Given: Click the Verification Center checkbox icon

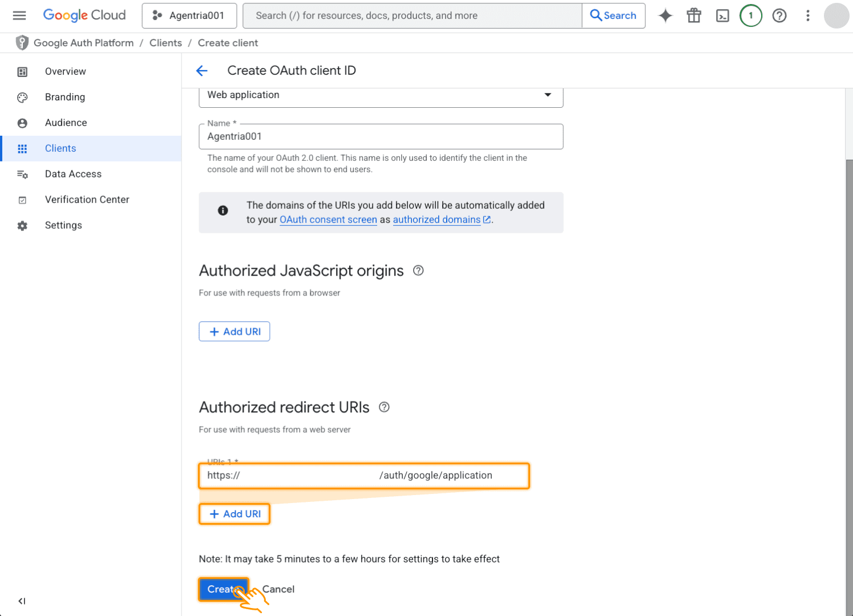Looking at the screenshot, I should click(22, 200).
